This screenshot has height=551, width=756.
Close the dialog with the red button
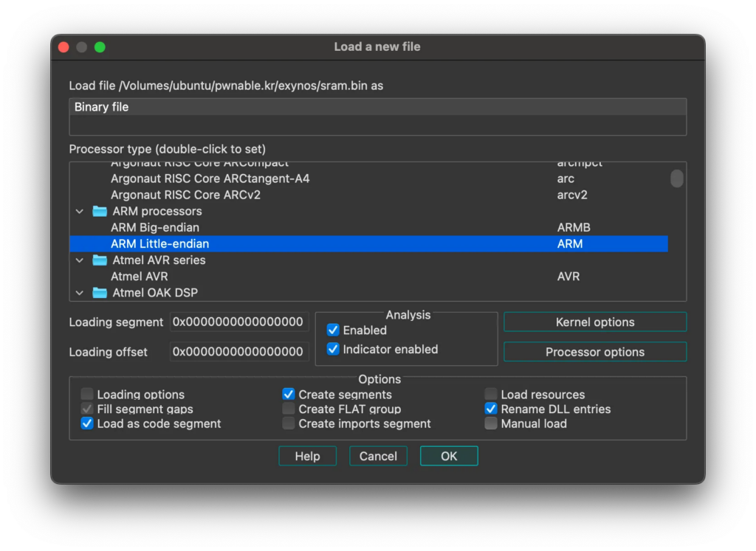click(63, 46)
